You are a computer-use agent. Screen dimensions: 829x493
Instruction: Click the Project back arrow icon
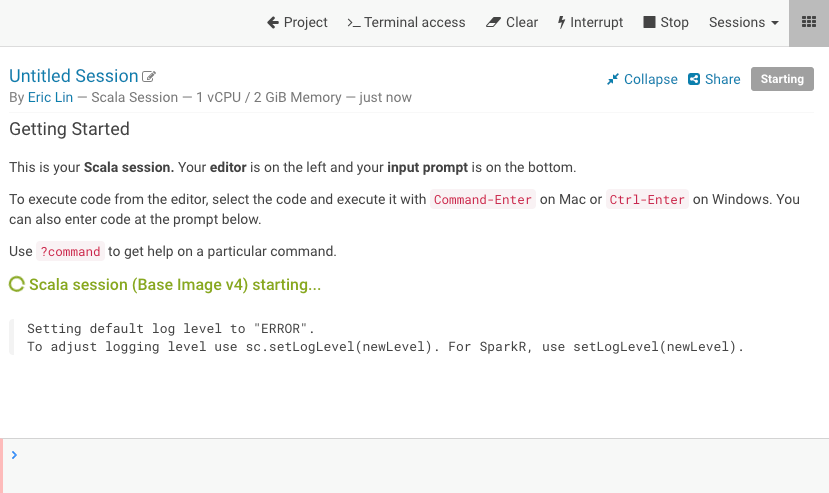point(272,22)
